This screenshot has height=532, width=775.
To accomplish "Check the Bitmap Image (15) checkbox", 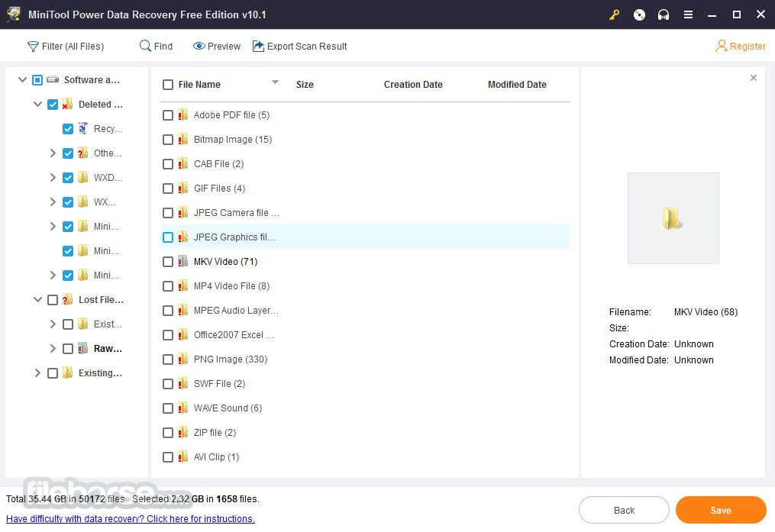I will tap(168, 140).
